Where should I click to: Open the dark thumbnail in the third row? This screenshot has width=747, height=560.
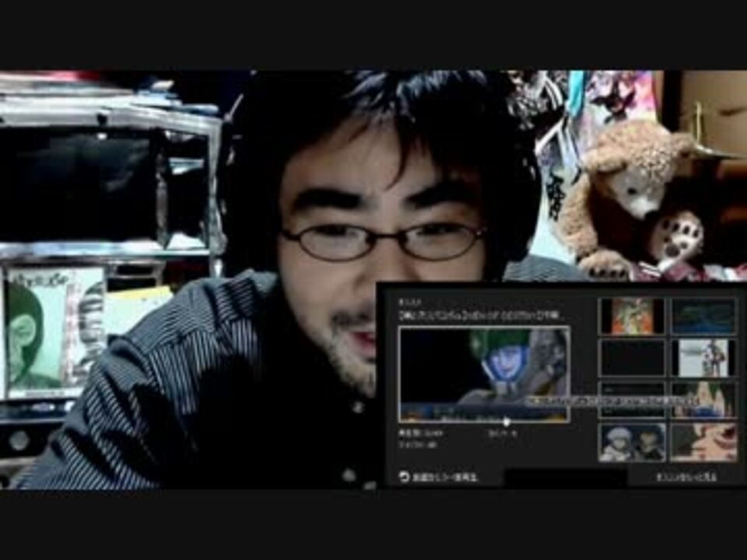coord(632,400)
